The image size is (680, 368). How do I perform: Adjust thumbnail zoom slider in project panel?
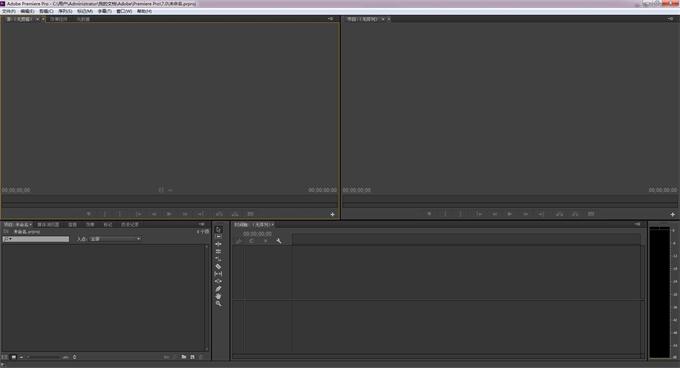42,357
